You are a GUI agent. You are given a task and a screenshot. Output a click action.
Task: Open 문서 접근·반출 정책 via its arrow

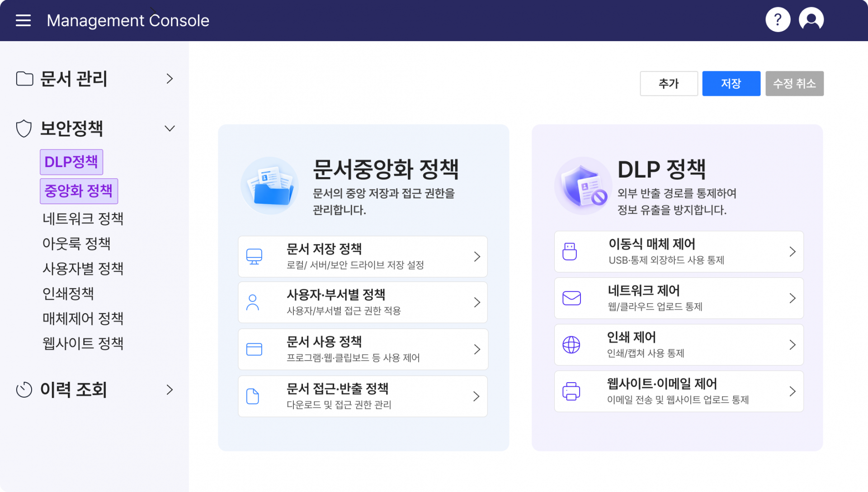pos(476,396)
